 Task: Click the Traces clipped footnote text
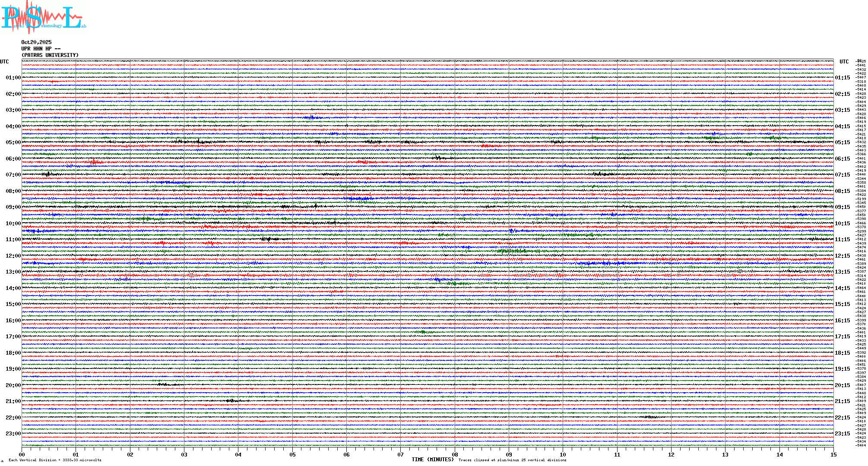tap(512, 460)
